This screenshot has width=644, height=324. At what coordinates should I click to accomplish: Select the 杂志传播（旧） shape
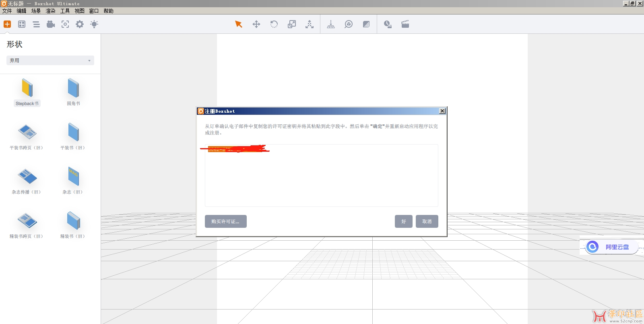(27, 181)
